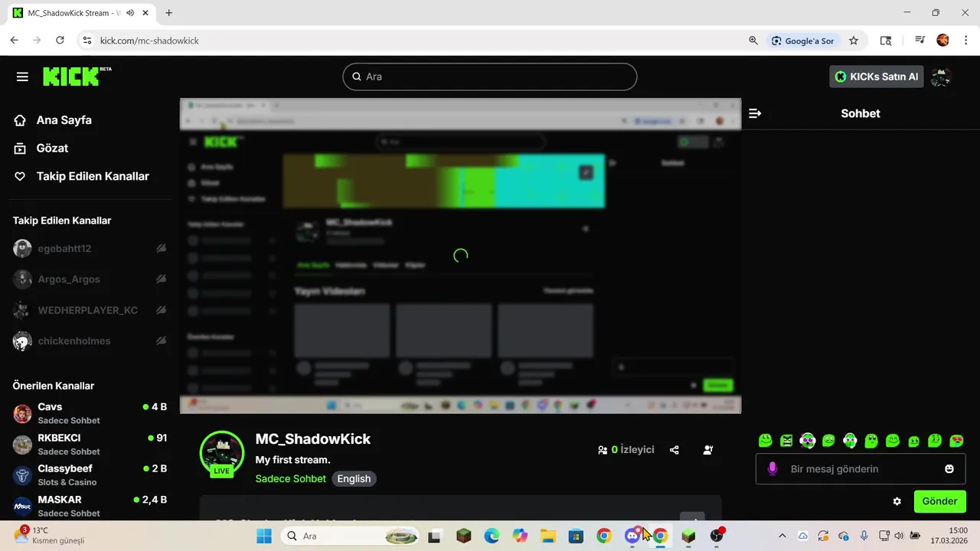Open the weather widget in taskbar

[50, 536]
